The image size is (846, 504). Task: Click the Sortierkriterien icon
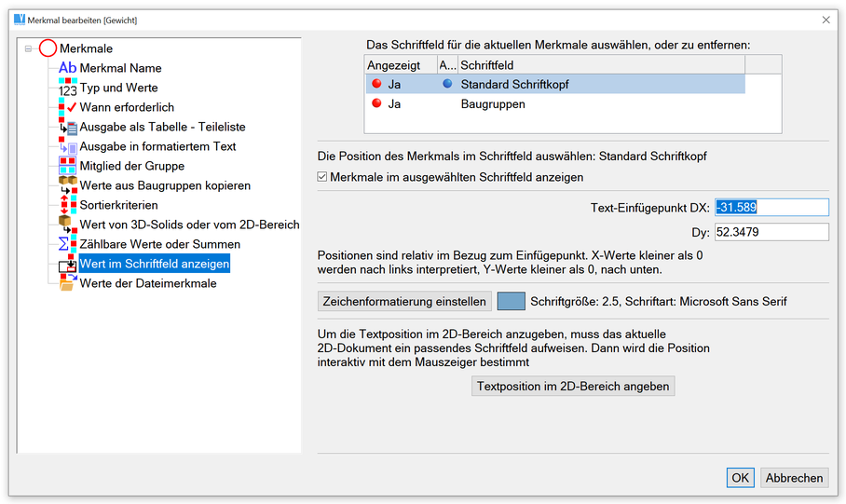(x=67, y=205)
